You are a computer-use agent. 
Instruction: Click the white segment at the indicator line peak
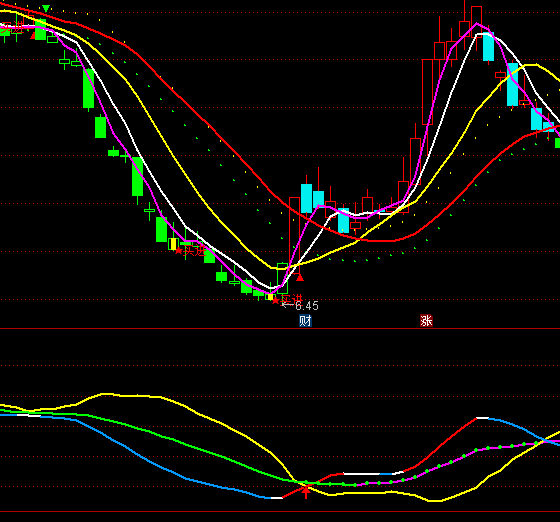click(x=482, y=417)
